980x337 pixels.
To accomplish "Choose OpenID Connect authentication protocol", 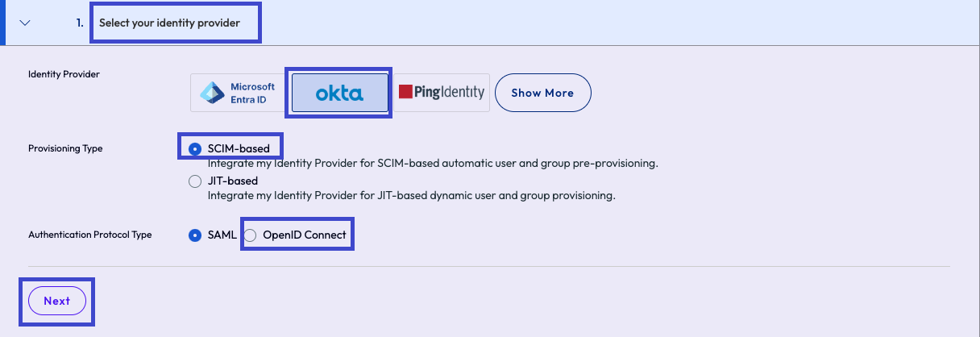I will (x=250, y=235).
